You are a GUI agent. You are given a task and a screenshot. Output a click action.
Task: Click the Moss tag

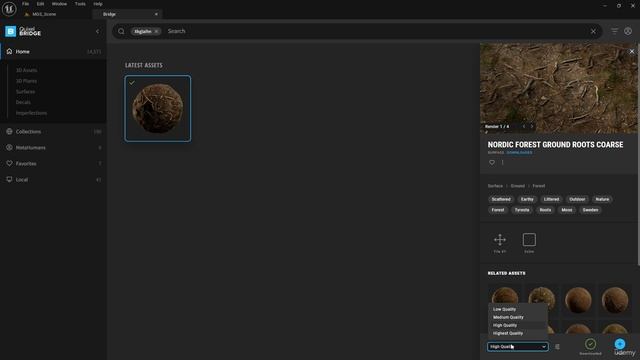coord(567,210)
